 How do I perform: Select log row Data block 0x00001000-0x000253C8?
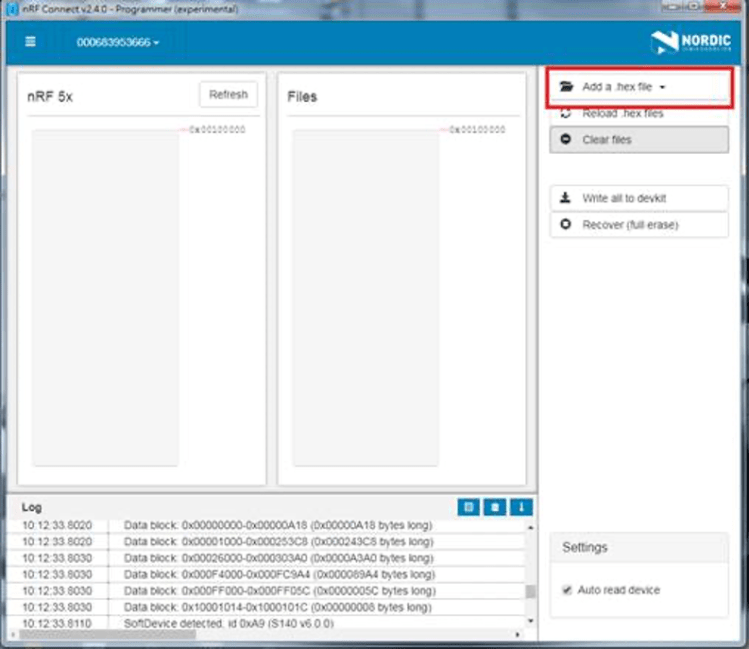[266, 542]
